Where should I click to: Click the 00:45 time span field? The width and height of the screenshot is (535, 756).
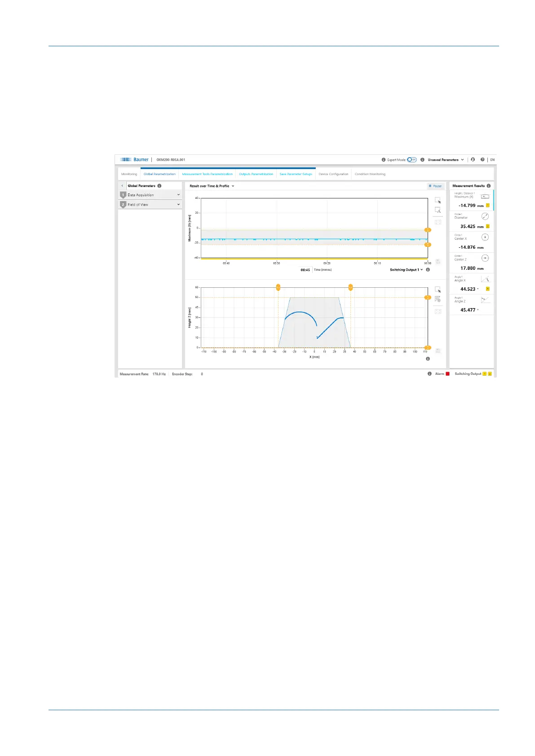click(305, 270)
